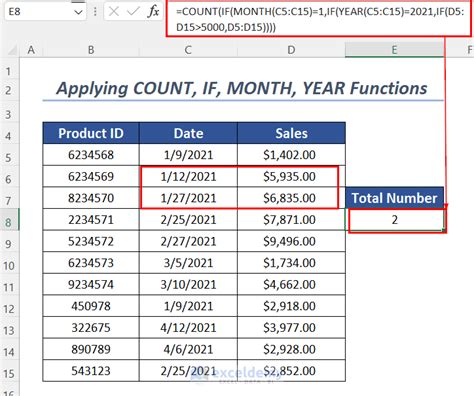This screenshot has width=474, height=396.
Task: Click date cell 1/27/2021
Action: coord(188,198)
